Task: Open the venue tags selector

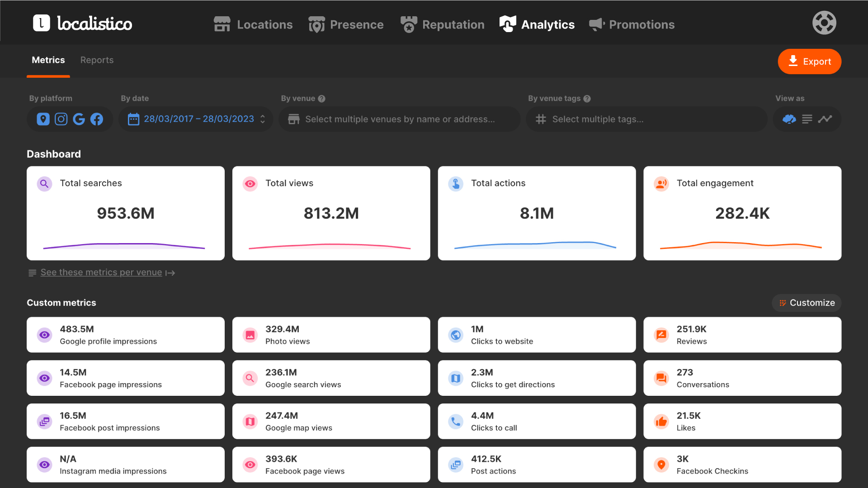Action: coord(646,119)
